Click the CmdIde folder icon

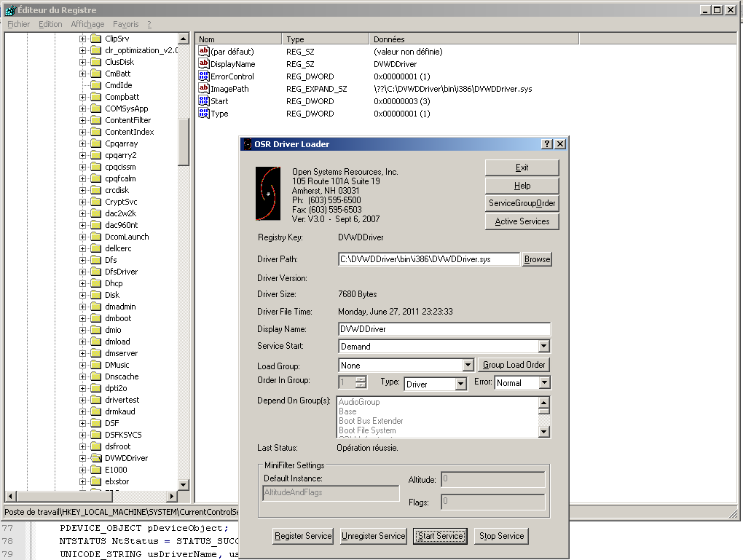pos(96,85)
